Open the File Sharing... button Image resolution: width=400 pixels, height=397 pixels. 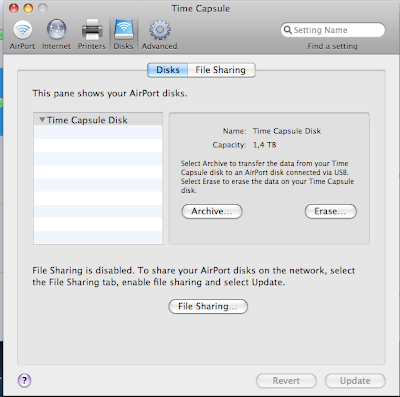pos(208,306)
